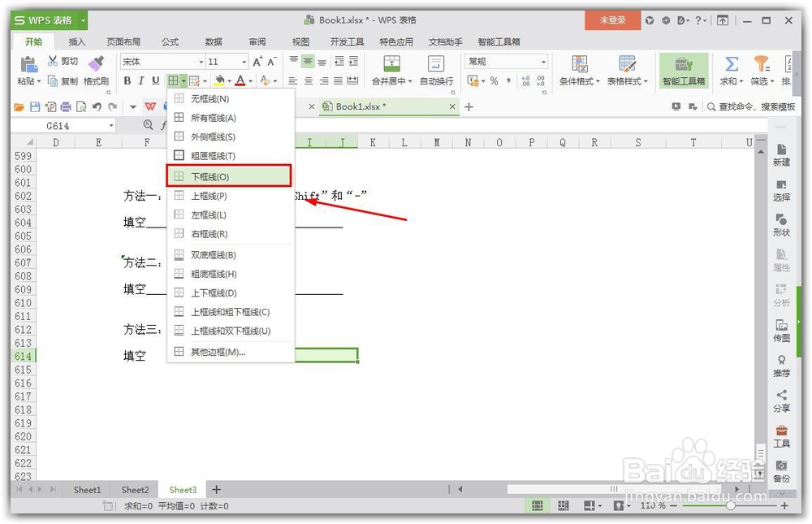Click the Print icon in quick toolbar

point(66,106)
